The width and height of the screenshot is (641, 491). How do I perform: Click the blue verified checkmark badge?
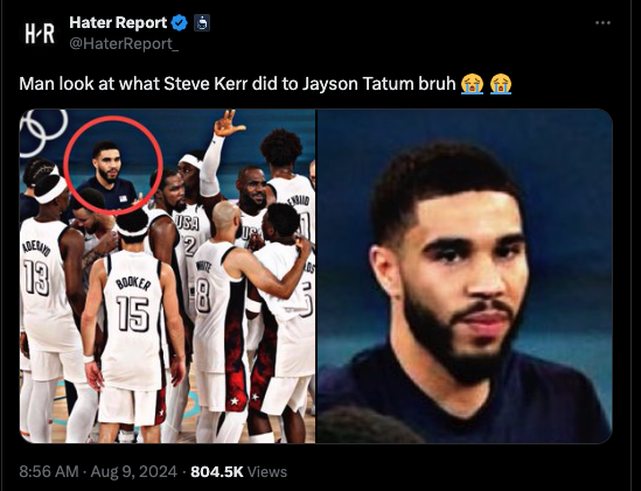click(179, 23)
